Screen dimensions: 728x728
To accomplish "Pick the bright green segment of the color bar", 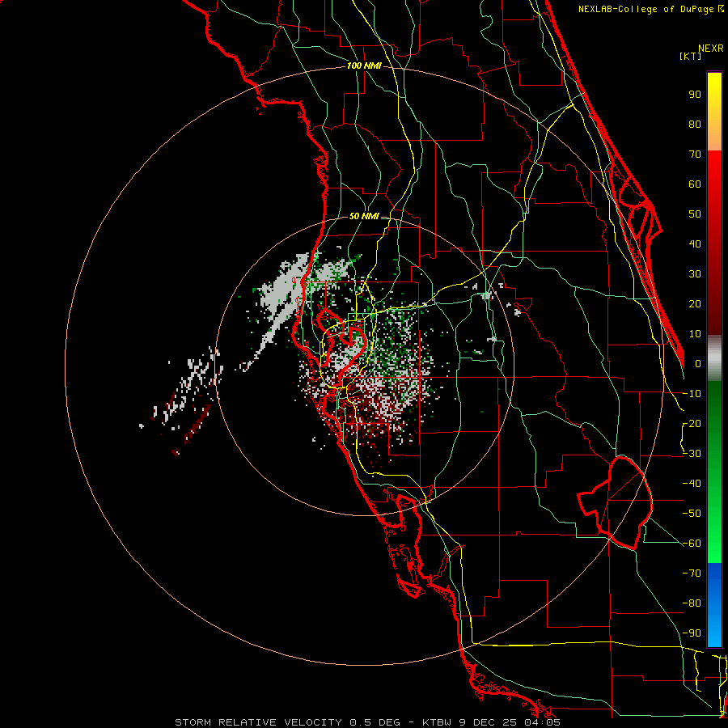I will (714, 534).
